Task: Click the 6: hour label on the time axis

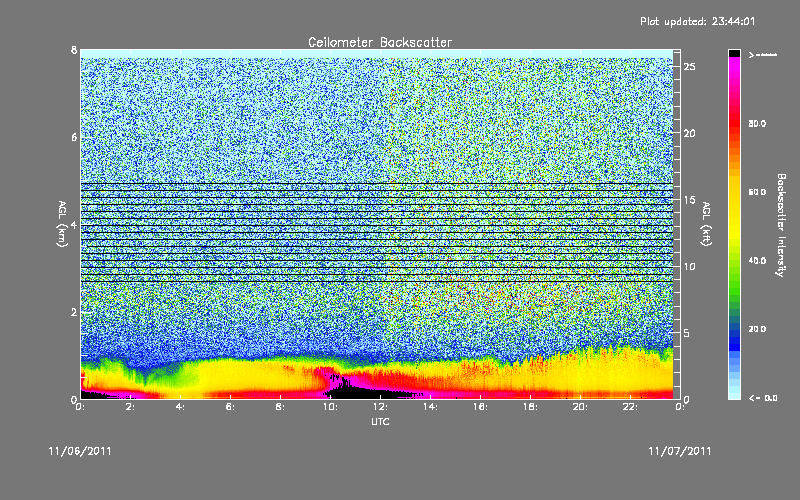Action: coord(231,407)
